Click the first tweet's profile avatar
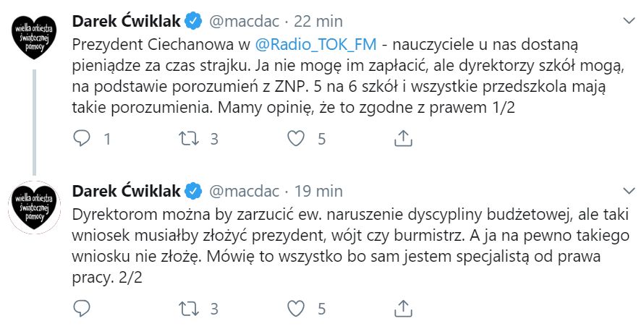Viewport: 644px width, 329px height. [34, 35]
